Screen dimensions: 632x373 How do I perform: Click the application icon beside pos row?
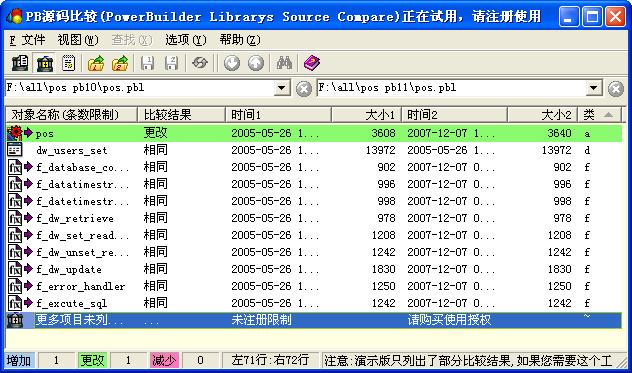click(x=15, y=133)
